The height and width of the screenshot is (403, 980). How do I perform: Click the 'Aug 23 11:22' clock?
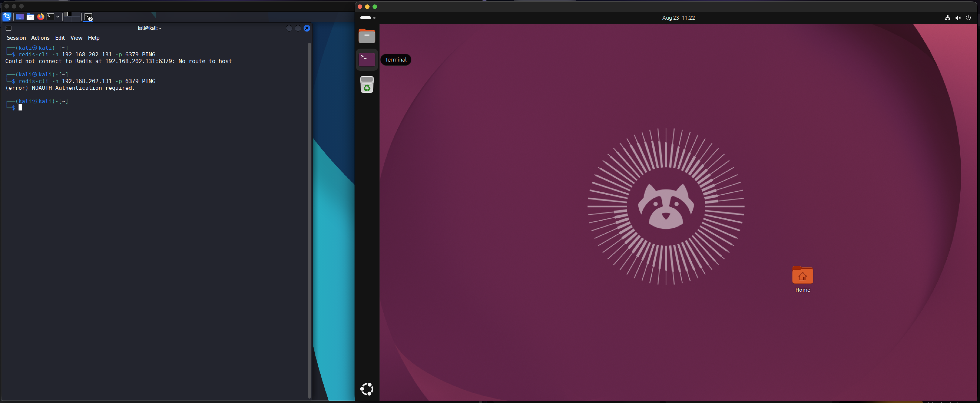coord(678,18)
